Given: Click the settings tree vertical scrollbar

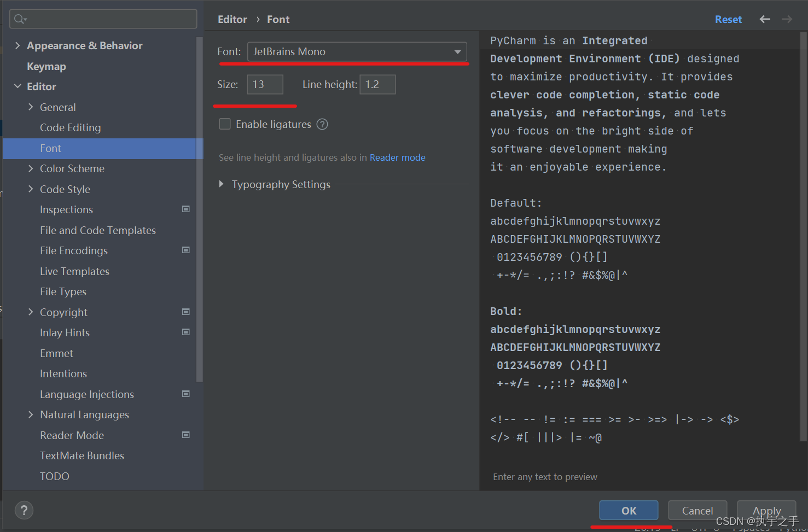Looking at the screenshot, I should click(x=200, y=209).
